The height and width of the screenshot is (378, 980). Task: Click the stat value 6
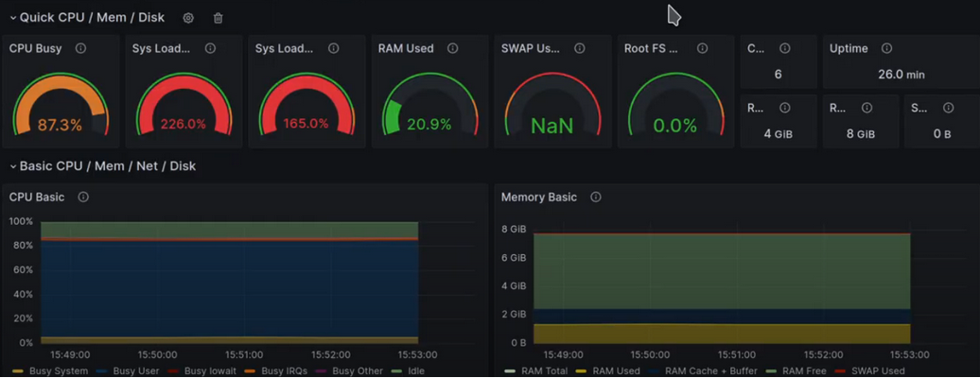[779, 75]
